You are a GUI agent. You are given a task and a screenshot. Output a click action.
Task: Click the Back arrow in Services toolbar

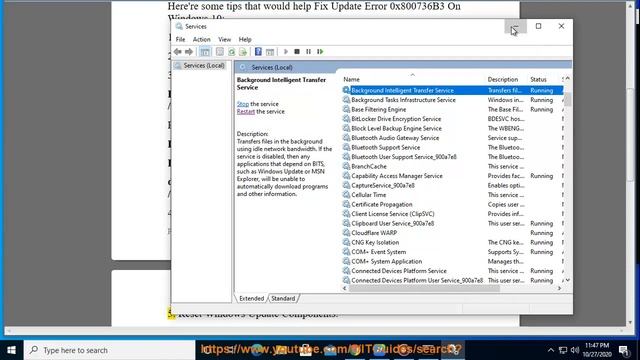point(178,52)
